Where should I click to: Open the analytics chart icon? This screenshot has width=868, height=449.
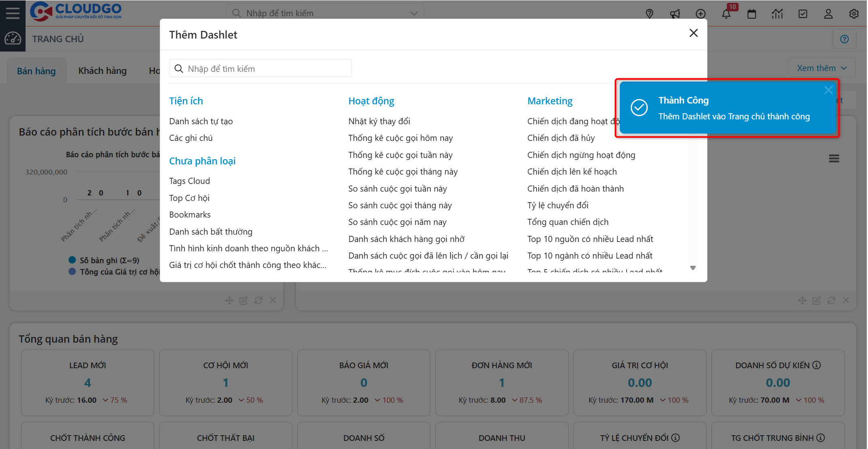[777, 13]
